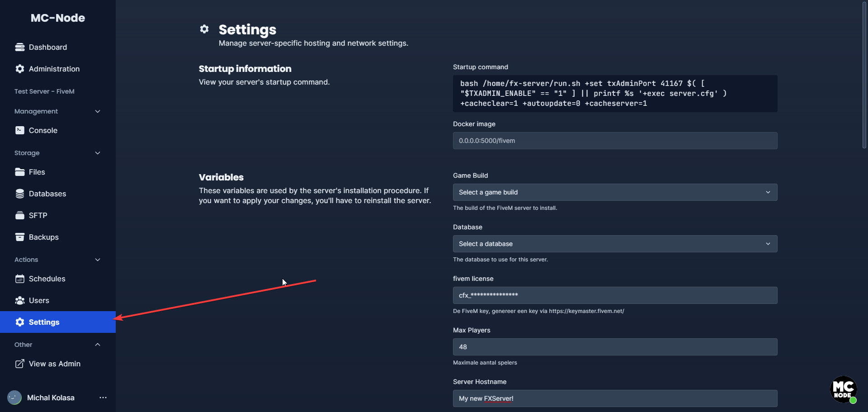Open the Console page
The image size is (868, 412).
[x=58, y=130]
